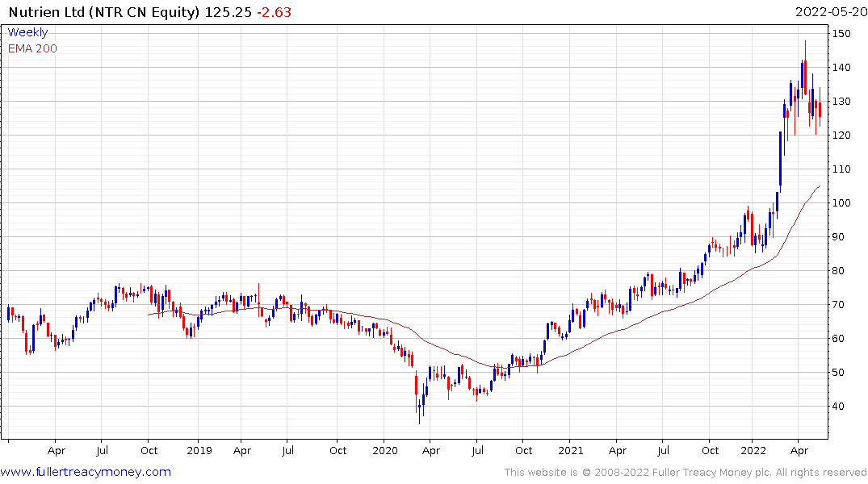
Task: Click the 130 price axis label
Action: pos(841,101)
